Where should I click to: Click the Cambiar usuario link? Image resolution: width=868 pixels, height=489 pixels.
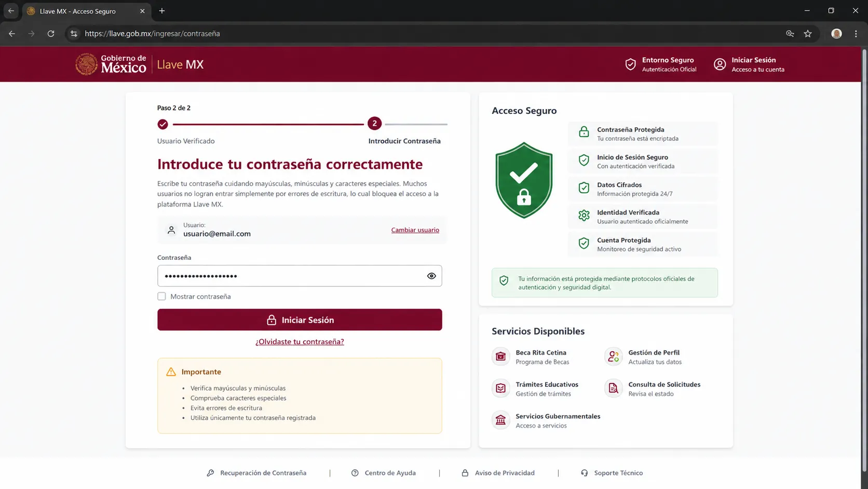tap(415, 230)
